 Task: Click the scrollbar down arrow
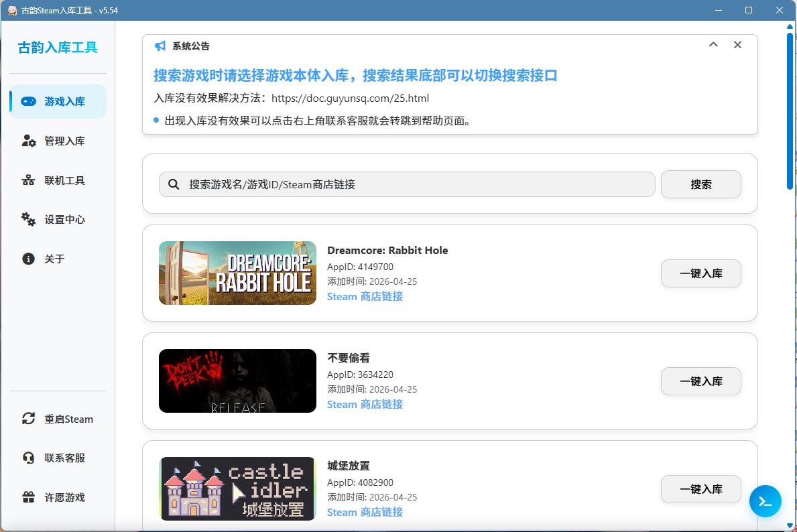pos(790,525)
